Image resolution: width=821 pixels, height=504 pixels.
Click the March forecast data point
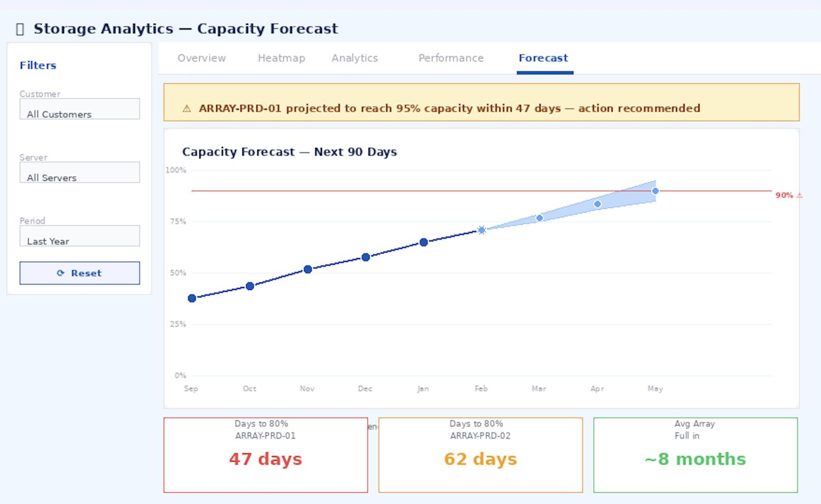[539, 218]
